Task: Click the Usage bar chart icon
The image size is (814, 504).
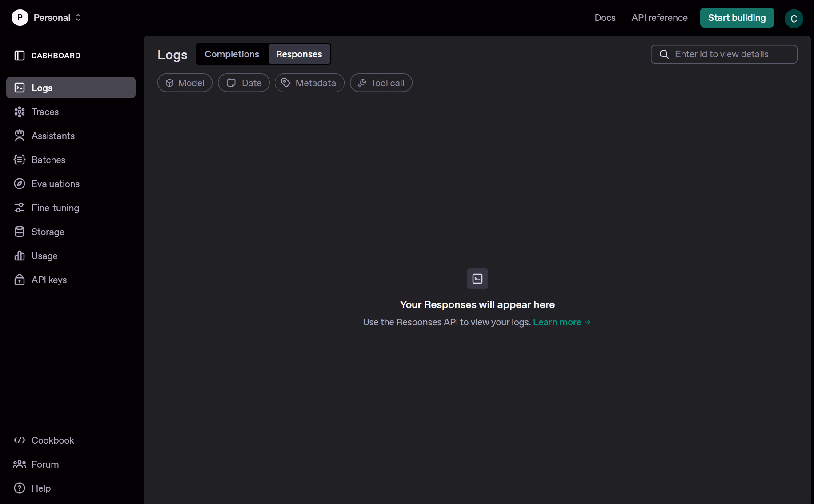Action: point(20,256)
